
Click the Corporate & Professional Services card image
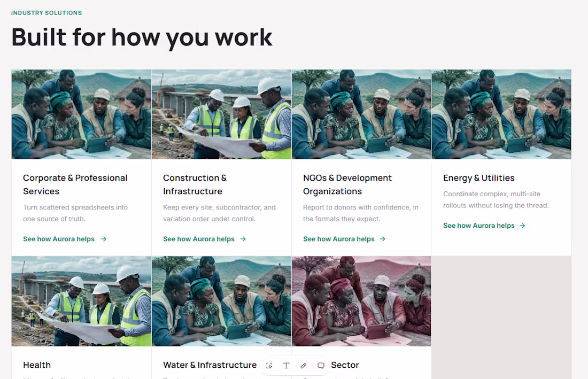(x=81, y=114)
